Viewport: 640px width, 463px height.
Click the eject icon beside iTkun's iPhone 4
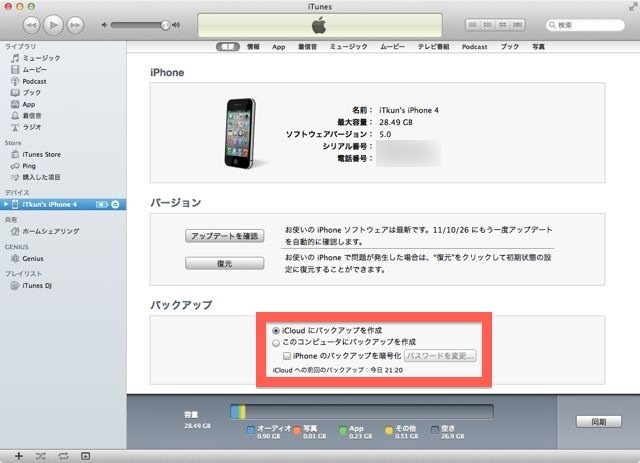click(115, 204)
